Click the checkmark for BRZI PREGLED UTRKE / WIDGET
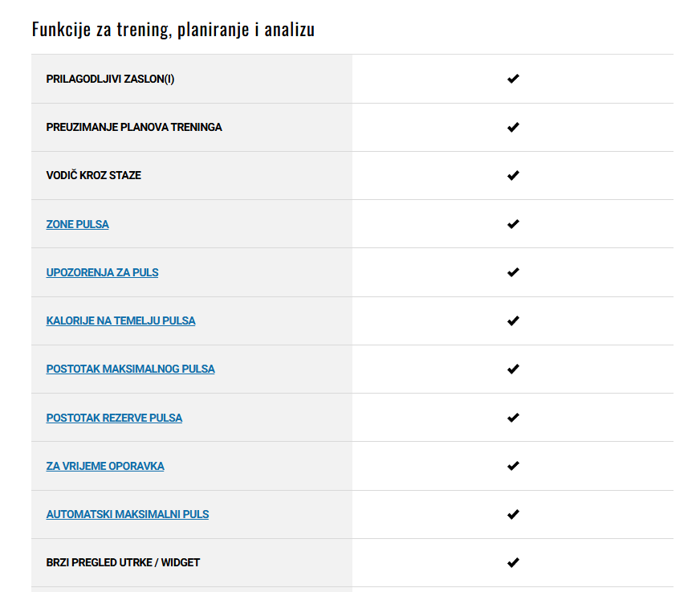700x592 pixels. (513, 562)
